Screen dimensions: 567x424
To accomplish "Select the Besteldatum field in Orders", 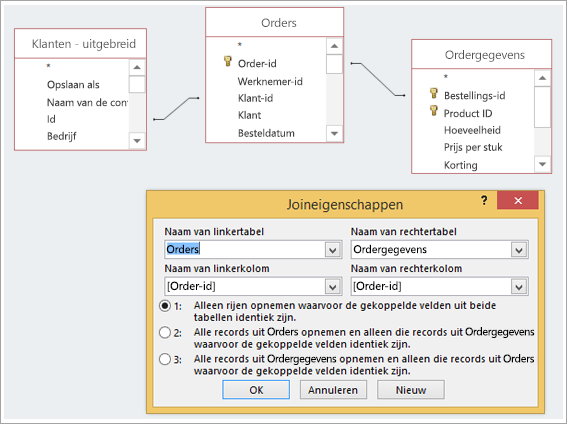I will tap(266, 133).
